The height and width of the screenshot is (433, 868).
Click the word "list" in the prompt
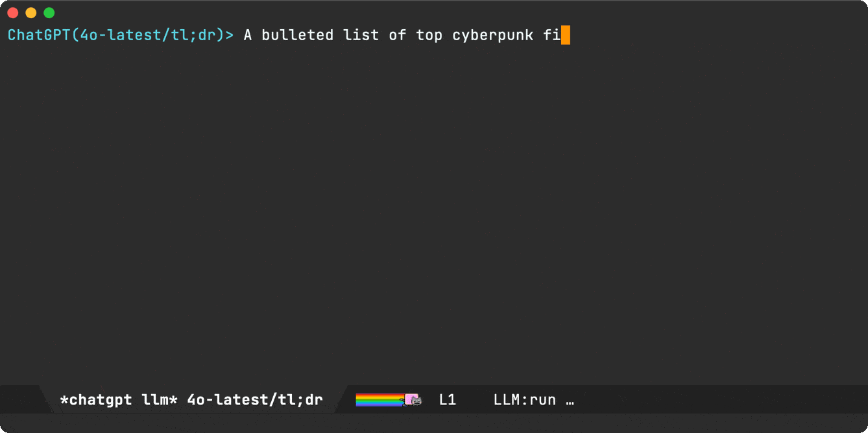361,35
